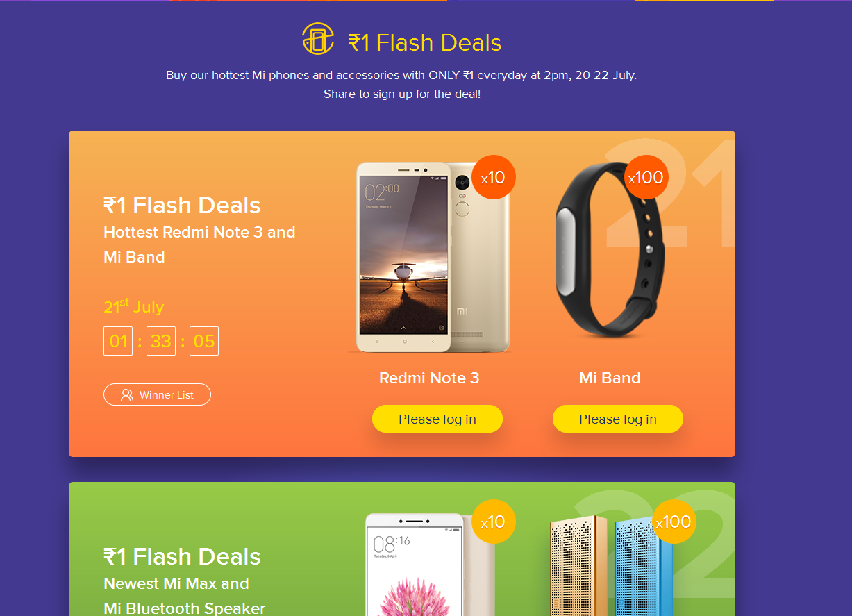Viewport: 852px width, 616px height.
Task: Click the orange x10 quantity badge
Action: 493,177
